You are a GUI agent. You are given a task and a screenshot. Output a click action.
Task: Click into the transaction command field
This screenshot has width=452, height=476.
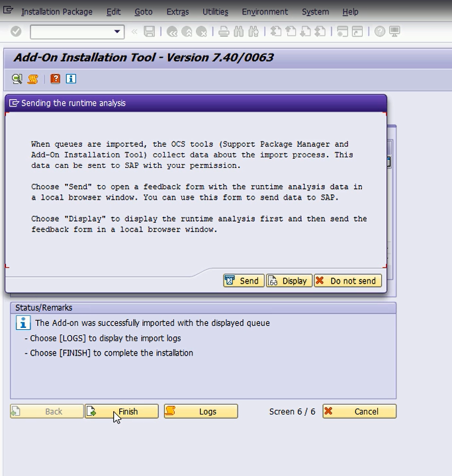click(x=70, y=32)
